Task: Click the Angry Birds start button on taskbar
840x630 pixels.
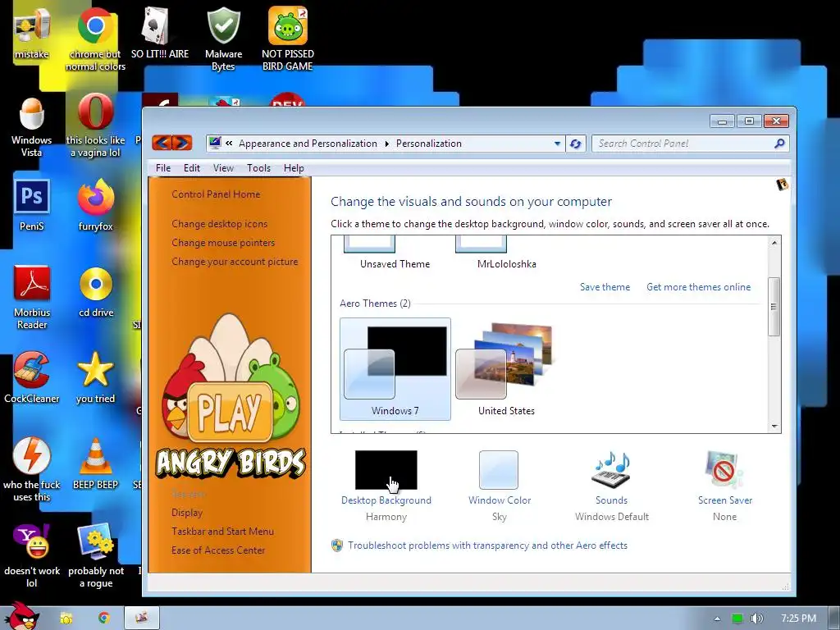Action: click(x=21, y=616)
